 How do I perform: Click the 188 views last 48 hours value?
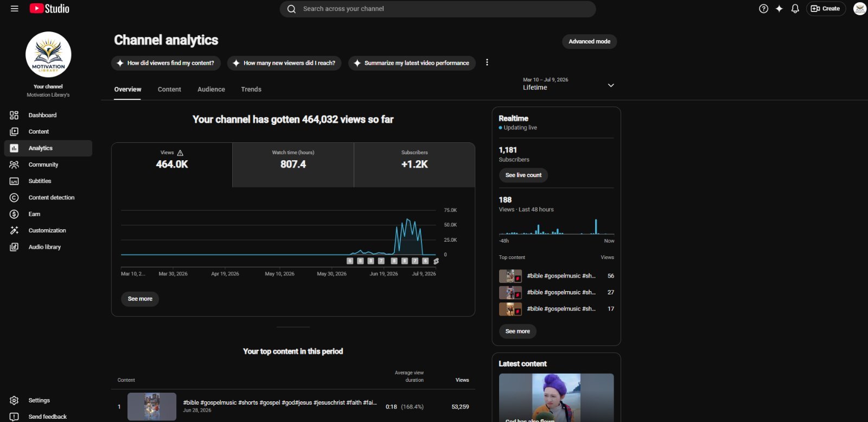(x=505, y=200)
